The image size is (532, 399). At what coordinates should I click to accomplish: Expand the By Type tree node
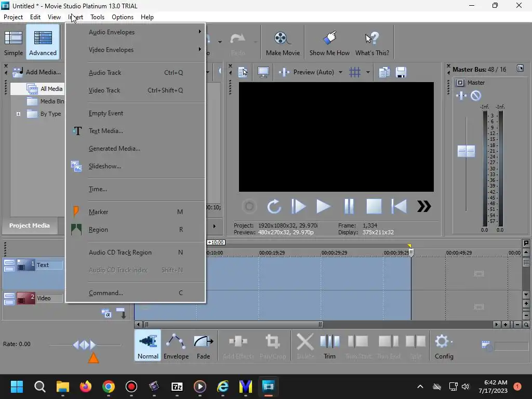[x=19, y=114]
